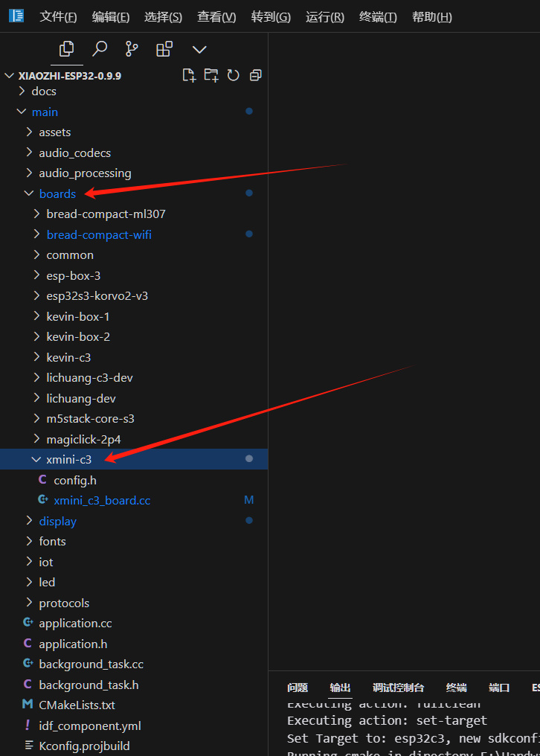Screen dimensions: 540x756
Task: Open the Source Control view icon
Action: pyautogui.click(x=132, y=49)
